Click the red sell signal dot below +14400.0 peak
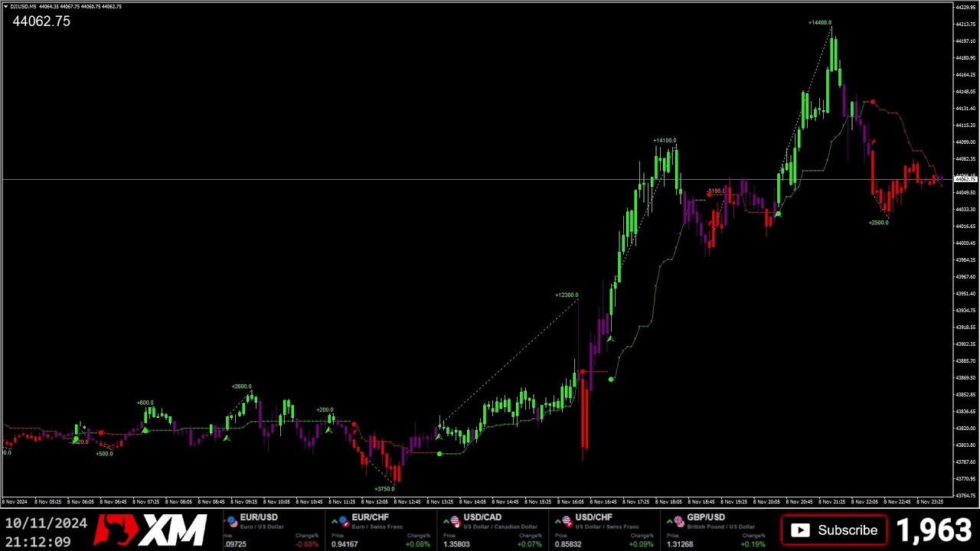The width and height of the screenshot is (980, 551). pyautogui.click(x=872, y=103)
